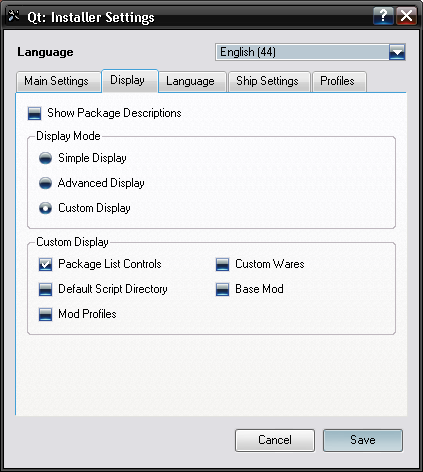Viewport: 423px width, 472px height.
Task: Click the Custom Display group box title
Action: tap(72, 242)
